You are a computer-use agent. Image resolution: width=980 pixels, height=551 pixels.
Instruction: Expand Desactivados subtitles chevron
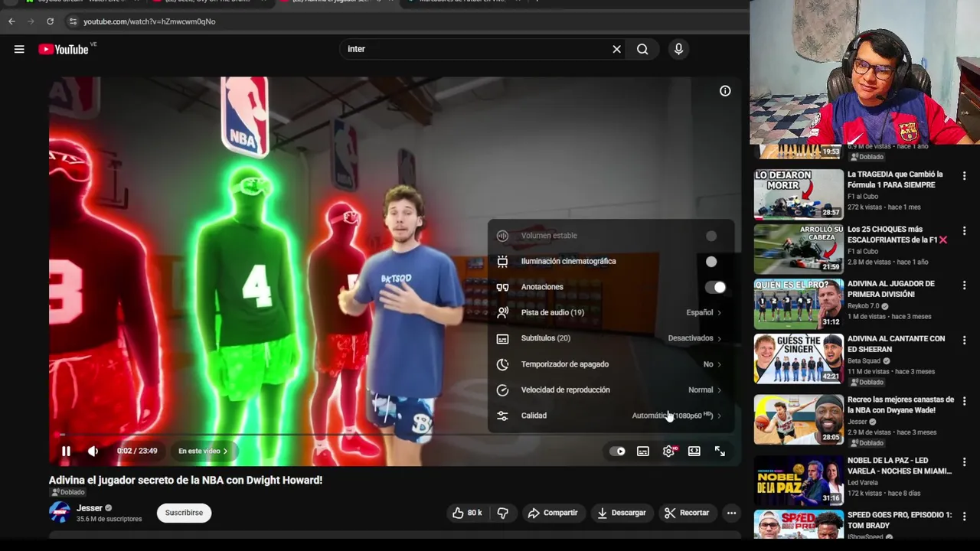tap(719, 338)
